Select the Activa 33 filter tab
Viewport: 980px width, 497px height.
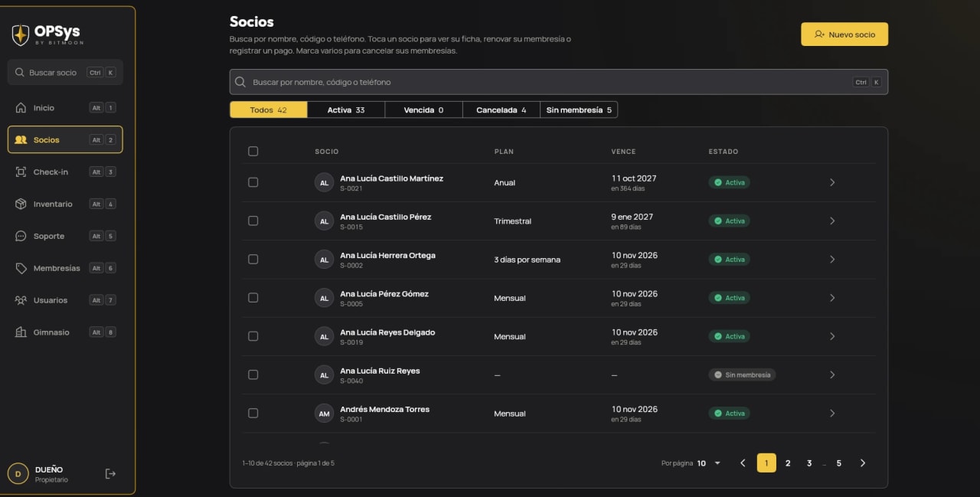(346, 110)
